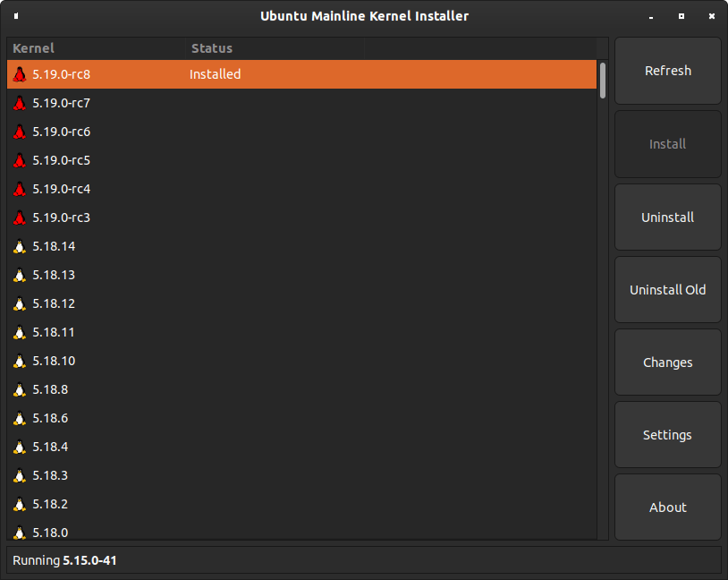Sort the list by the Kernel column header
The image size is (728, 580).
click(96, 48)
